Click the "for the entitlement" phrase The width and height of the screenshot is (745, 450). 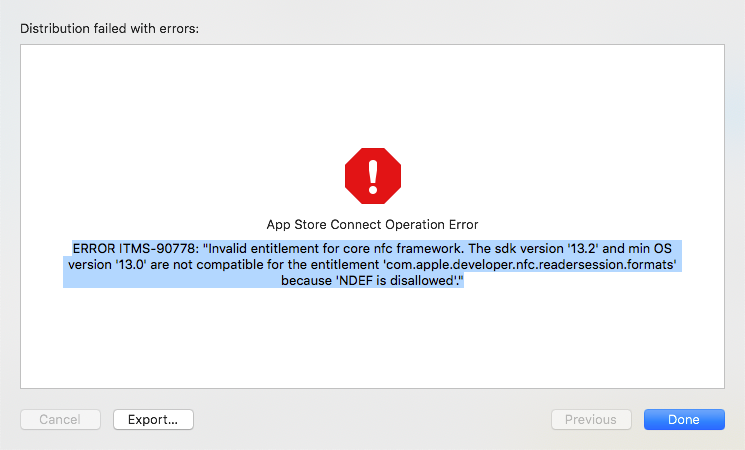(x=322, y=264)
